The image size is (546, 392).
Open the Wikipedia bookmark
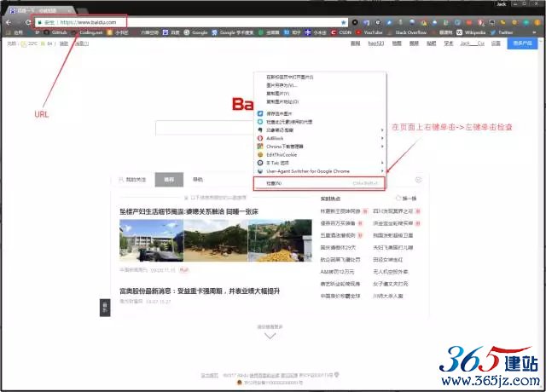tap(471, 32)
